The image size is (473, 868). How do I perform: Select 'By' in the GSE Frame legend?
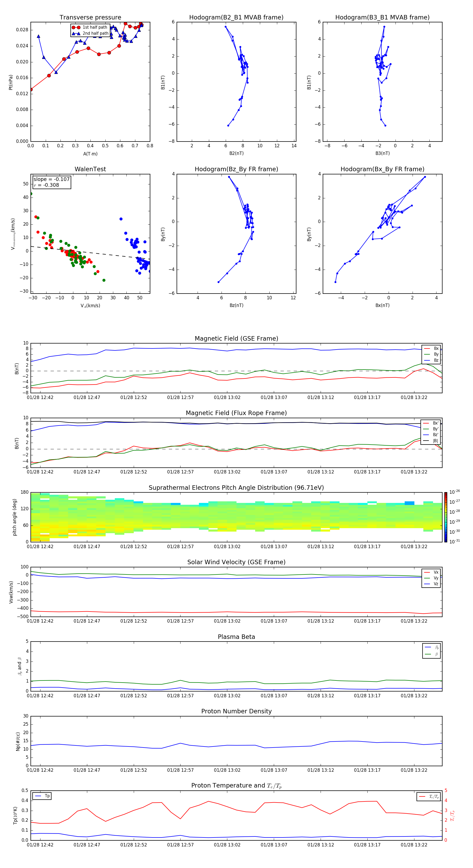coord(431,354)
